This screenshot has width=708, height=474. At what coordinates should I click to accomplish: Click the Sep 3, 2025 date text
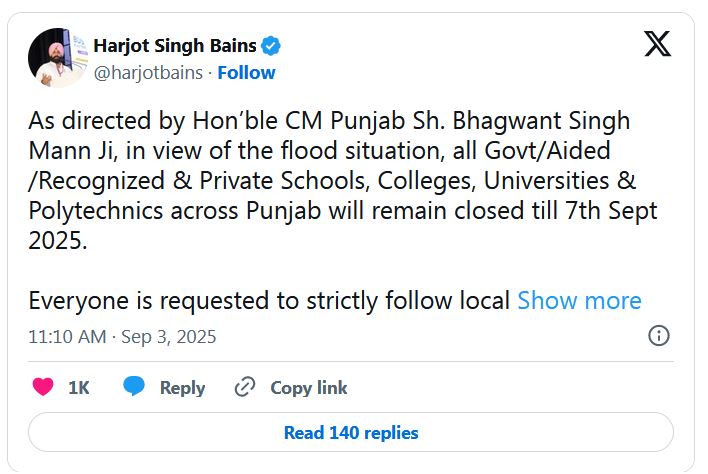[x=168, y=337]
